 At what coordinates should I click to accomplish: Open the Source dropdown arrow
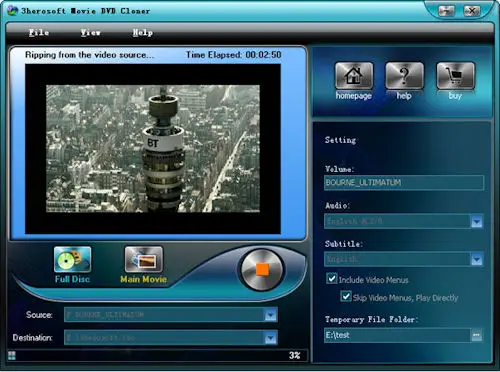(x=271, y=315)
